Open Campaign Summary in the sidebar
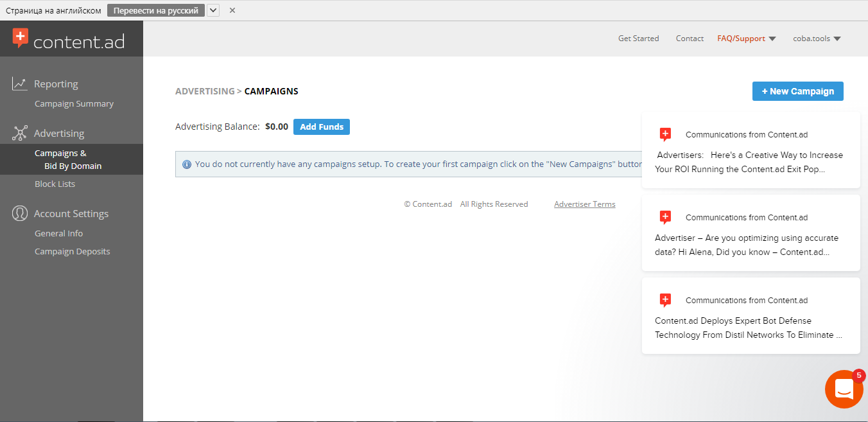 [74, 103]
